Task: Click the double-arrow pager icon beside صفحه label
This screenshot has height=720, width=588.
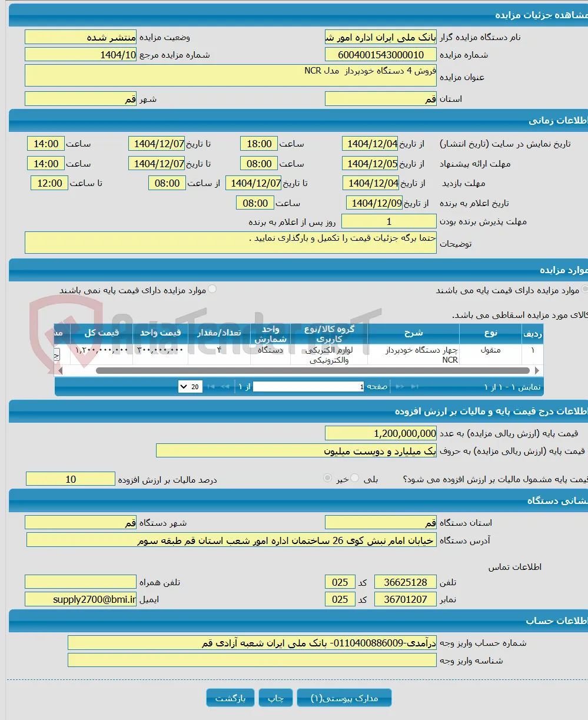Action: point(401,387)
